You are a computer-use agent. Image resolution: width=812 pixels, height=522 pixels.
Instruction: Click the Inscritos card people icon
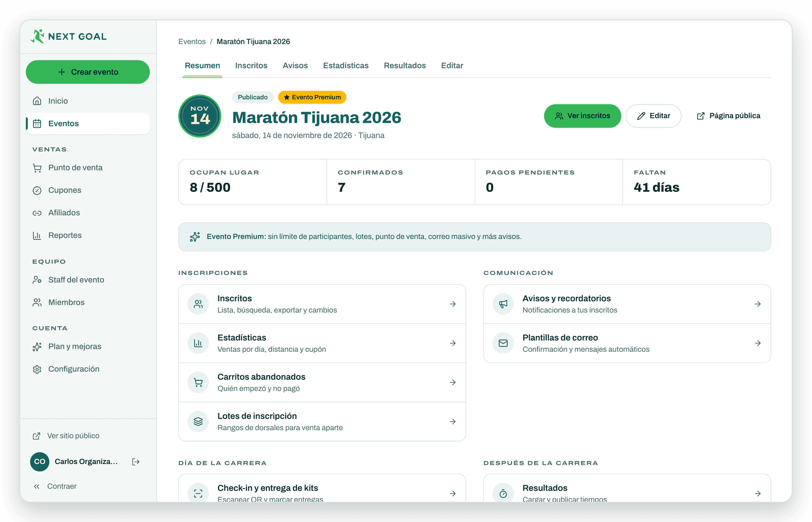[x=198, y=304]
